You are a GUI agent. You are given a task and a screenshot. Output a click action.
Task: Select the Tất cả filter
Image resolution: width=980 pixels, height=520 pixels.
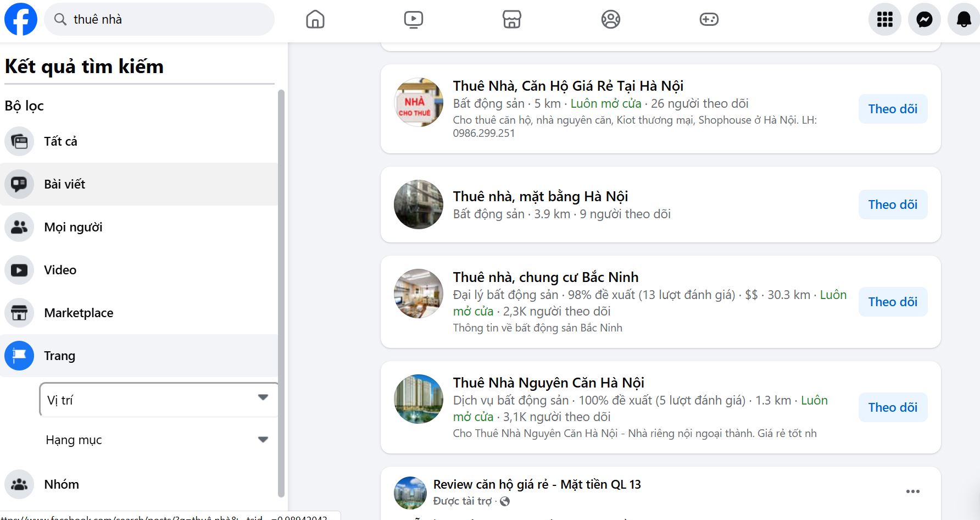coord(60,141)
